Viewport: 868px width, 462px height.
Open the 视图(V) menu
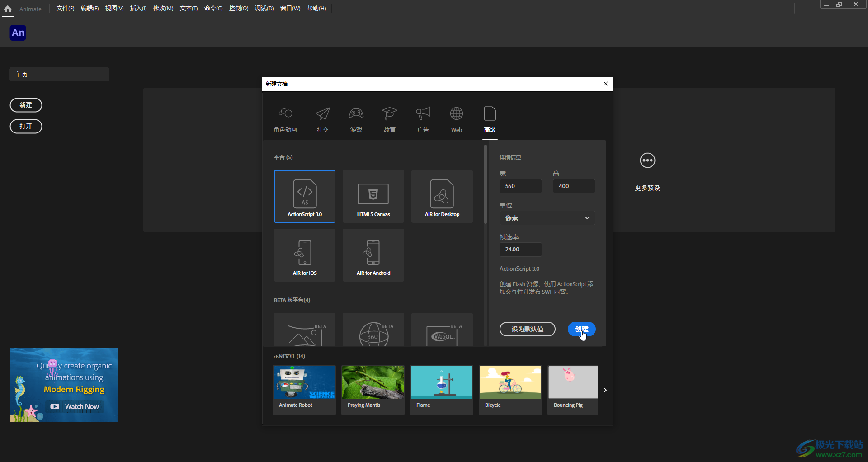[x=114, y=9]
